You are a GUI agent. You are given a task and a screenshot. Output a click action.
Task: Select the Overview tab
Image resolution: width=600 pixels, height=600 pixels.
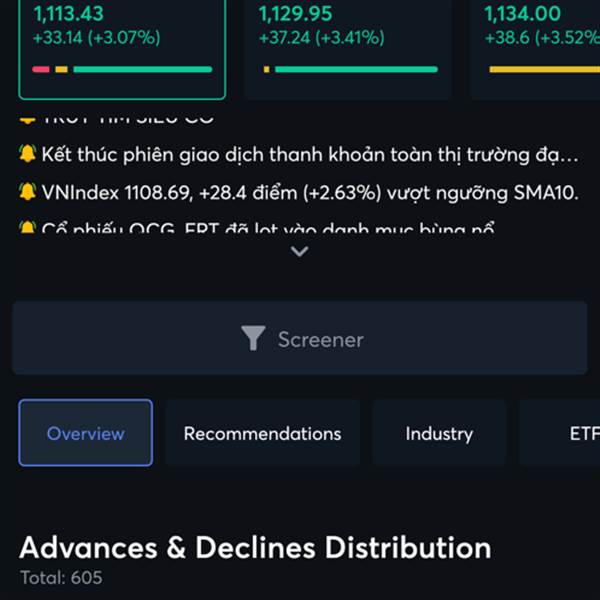pos(86,434)
